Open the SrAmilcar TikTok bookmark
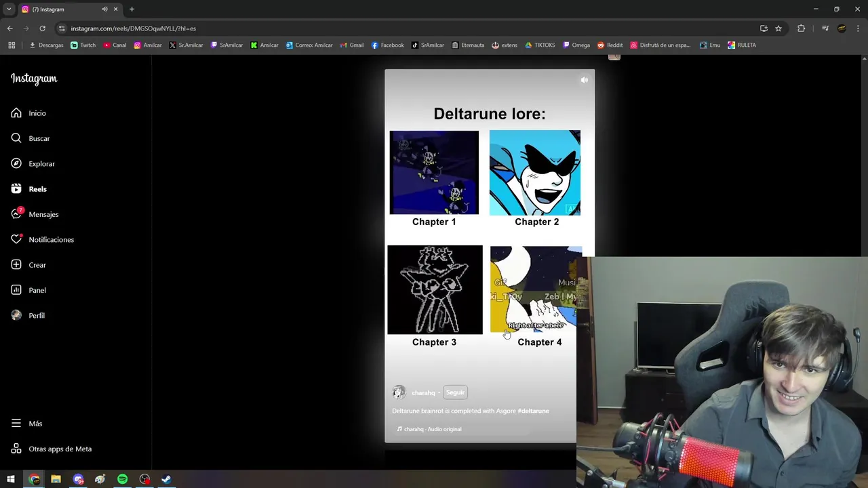This screenshot has width=868, height=488. (428, 45)
